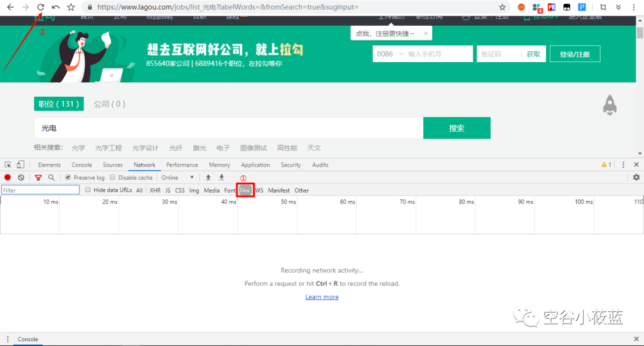644x346 pixels.
Task: Toggle the network filter funnel icon
Action: pyautogui.click(x=38, y=178)
